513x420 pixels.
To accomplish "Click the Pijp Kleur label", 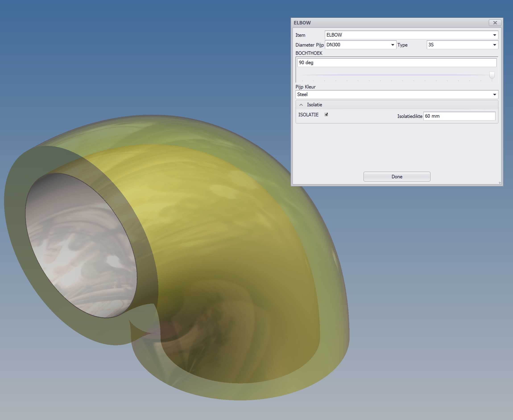I will (x=305, y=87).
